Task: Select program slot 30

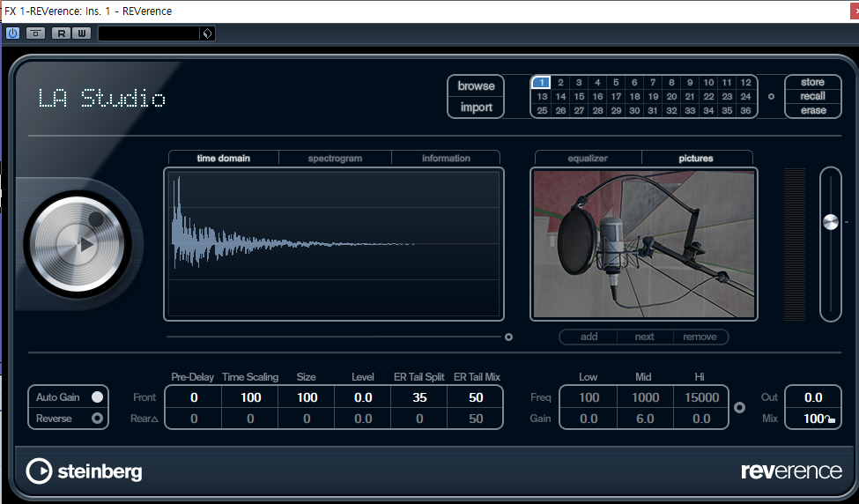Action: coord(634,111)
